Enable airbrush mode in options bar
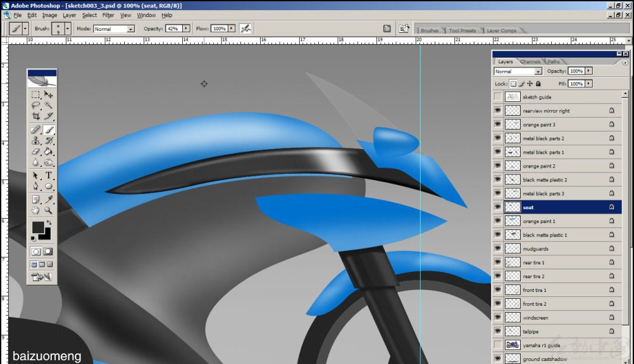 coord(246,28)
